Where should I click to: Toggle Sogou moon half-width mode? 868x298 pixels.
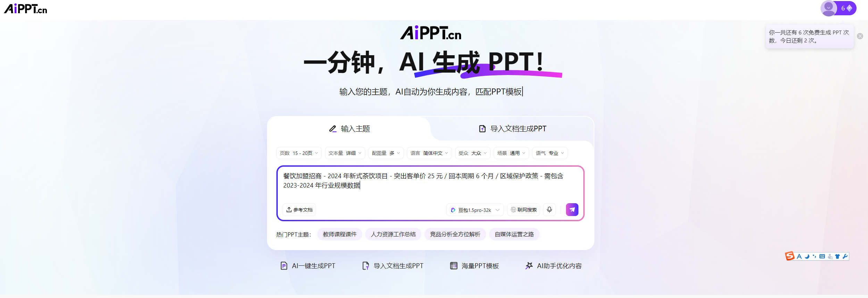807,256
